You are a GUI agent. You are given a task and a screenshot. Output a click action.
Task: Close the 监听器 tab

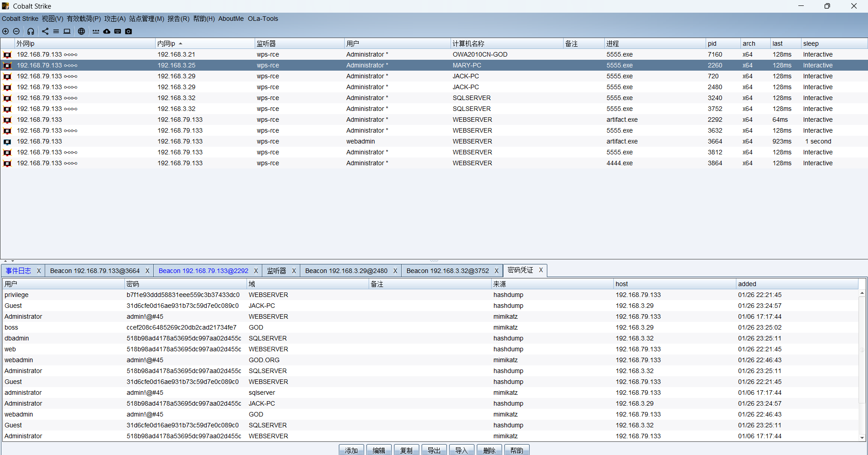coord(294,271)
